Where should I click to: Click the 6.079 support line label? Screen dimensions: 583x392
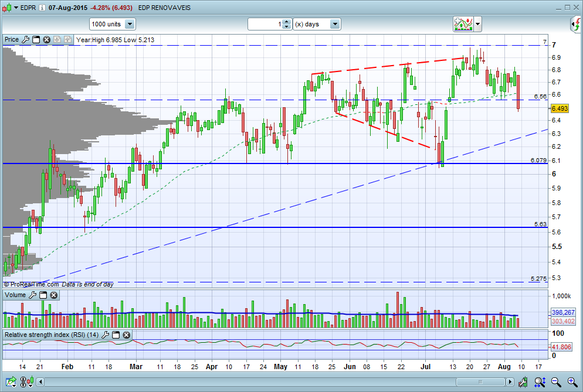click(538, 160)
